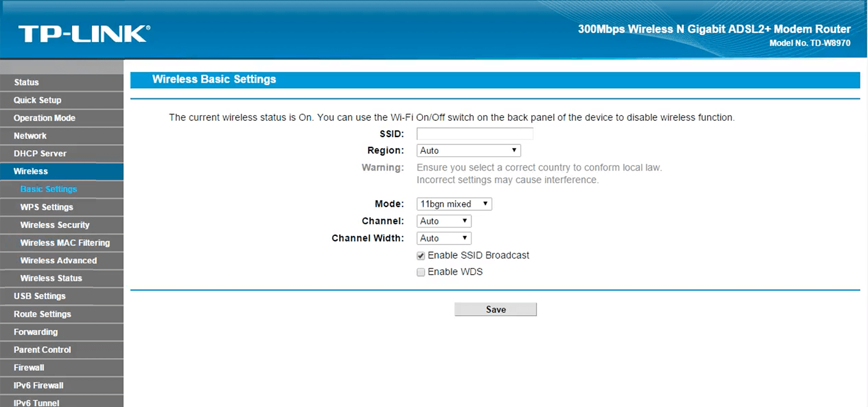Go to Quick Setup
The image size is (868, 407).
pyautogui.click(x=38, y=101)
